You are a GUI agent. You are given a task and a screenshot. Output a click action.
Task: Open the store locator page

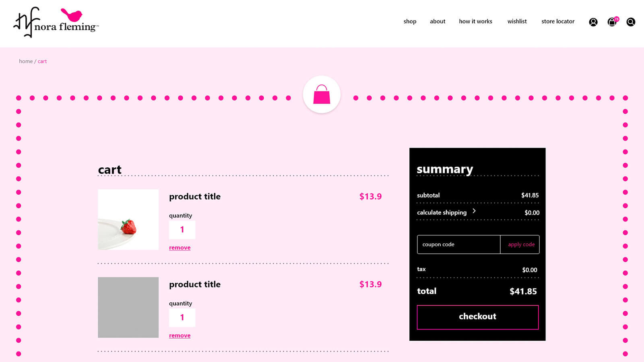pos(558,21)
